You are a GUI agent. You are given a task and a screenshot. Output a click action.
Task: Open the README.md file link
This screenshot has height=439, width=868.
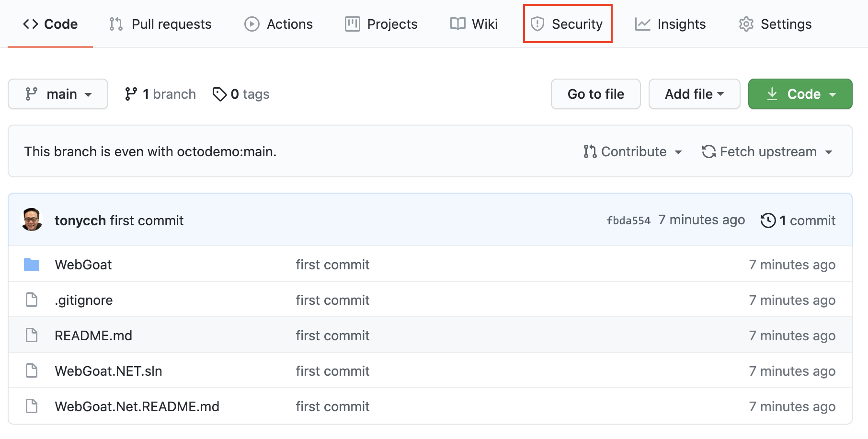coord(93,335)
